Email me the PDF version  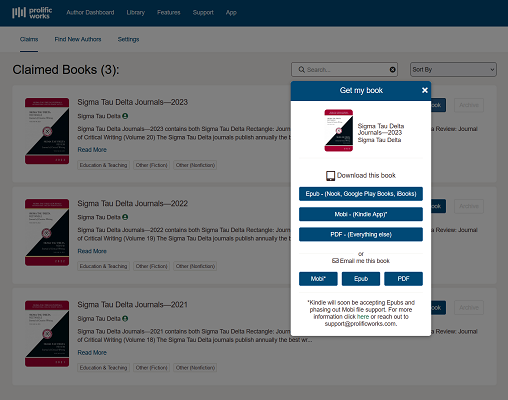403,279
